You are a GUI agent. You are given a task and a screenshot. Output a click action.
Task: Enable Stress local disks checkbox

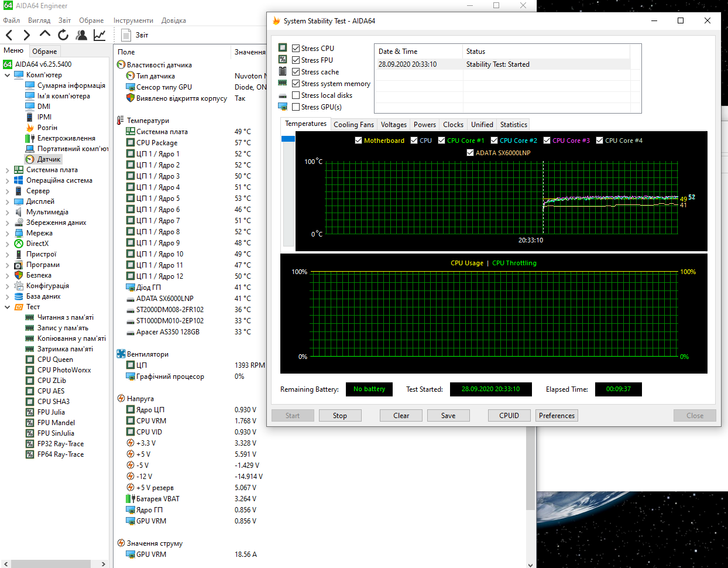pyautogui.click(x=296, y=95)
